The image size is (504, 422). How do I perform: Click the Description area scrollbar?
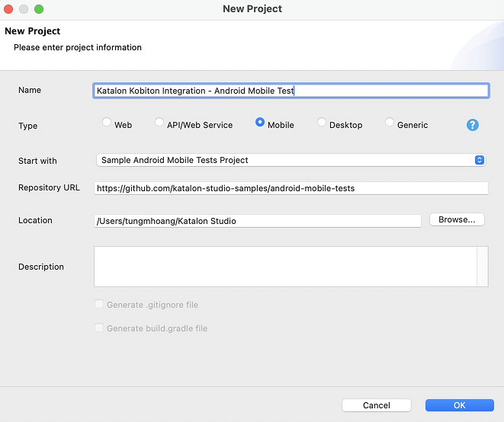483,267
